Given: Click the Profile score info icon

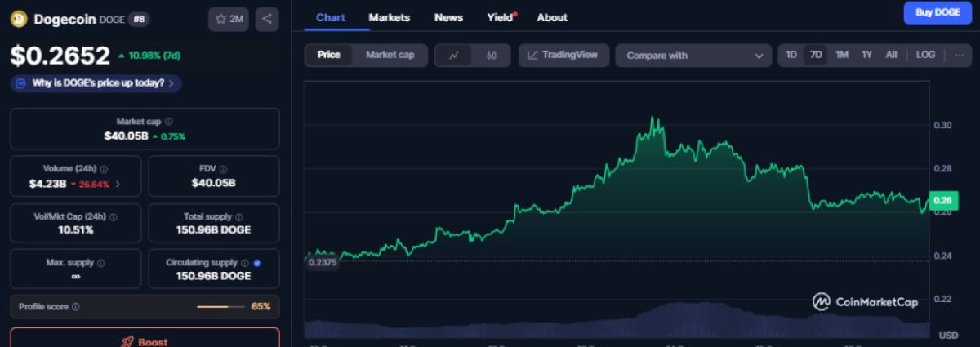Looking at the screenshot, I should [75, 307].
